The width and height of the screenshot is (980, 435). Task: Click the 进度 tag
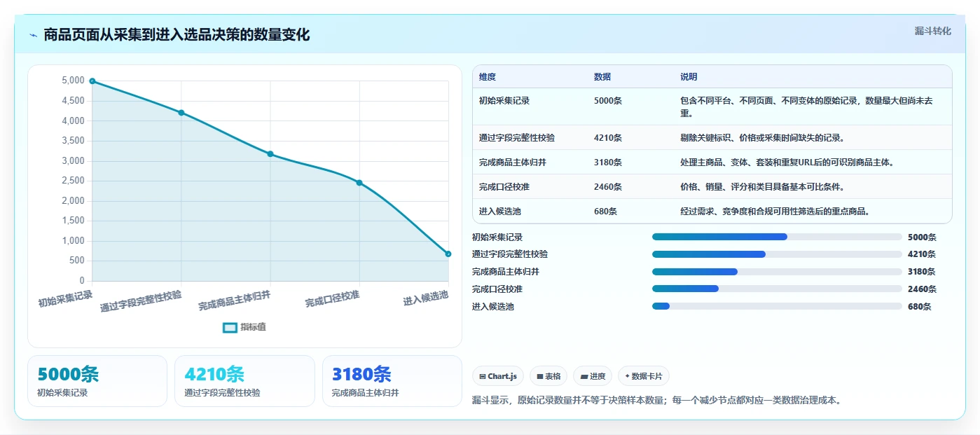tap(593, 376)
